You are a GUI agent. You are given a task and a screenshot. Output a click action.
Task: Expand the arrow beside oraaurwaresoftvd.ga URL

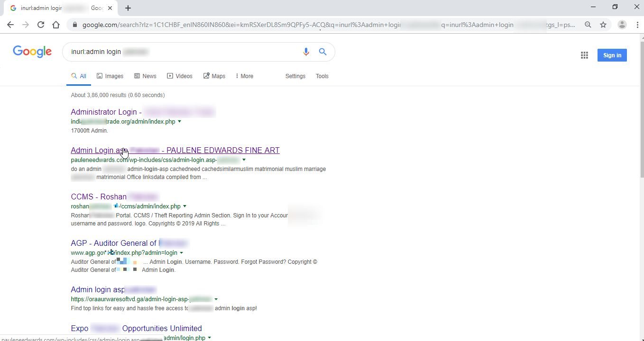click(x=216, y=299)
